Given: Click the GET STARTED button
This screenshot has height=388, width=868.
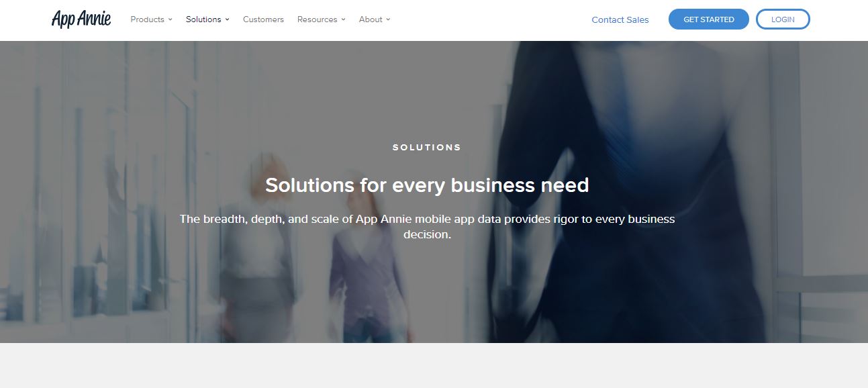Looking at the screenshot, I should 709,19.
